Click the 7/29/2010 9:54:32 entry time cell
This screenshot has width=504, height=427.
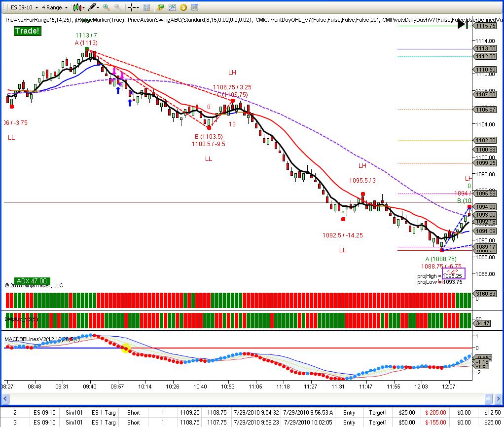pyautogui.click(x=256, y=413)
